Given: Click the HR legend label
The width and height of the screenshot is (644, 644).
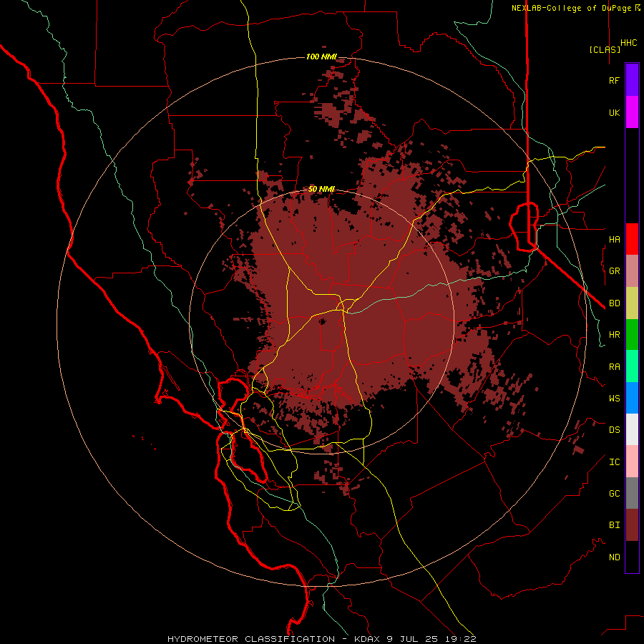Looking at the screenshot, I should pos(614,335).
